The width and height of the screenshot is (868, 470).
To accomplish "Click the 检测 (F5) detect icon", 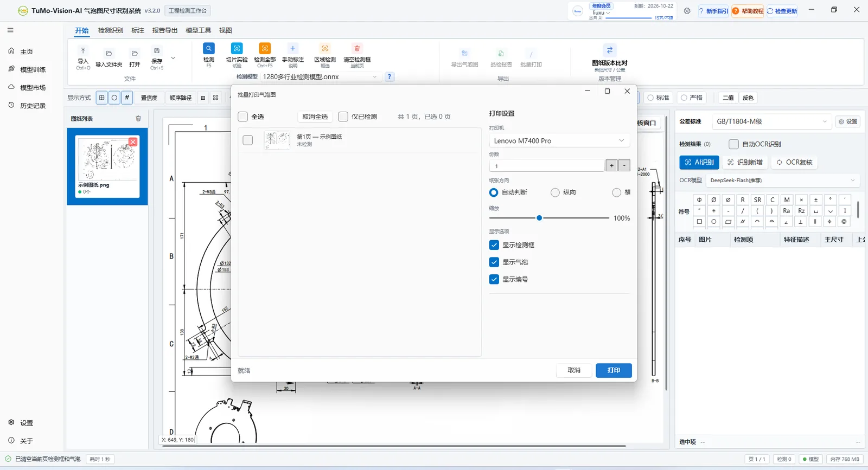I will (208, 48).
